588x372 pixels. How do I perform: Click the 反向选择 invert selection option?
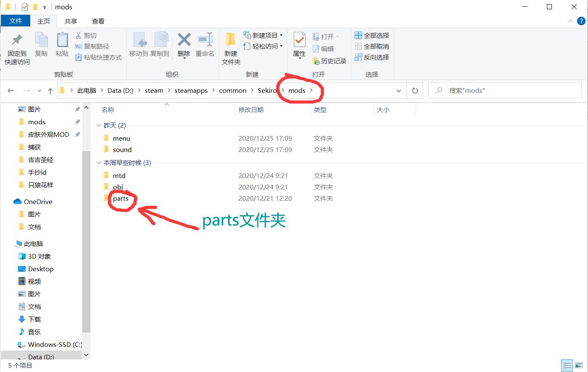point(372,57)
